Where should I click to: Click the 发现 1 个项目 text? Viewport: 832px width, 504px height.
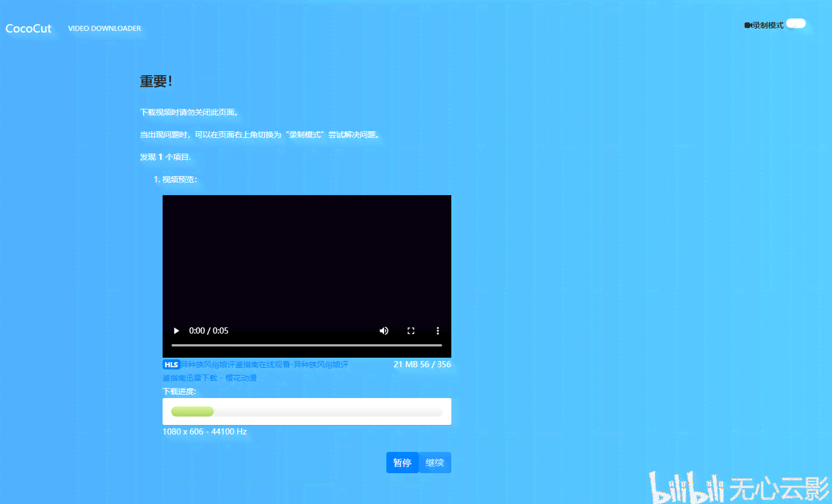click(165, 157)
